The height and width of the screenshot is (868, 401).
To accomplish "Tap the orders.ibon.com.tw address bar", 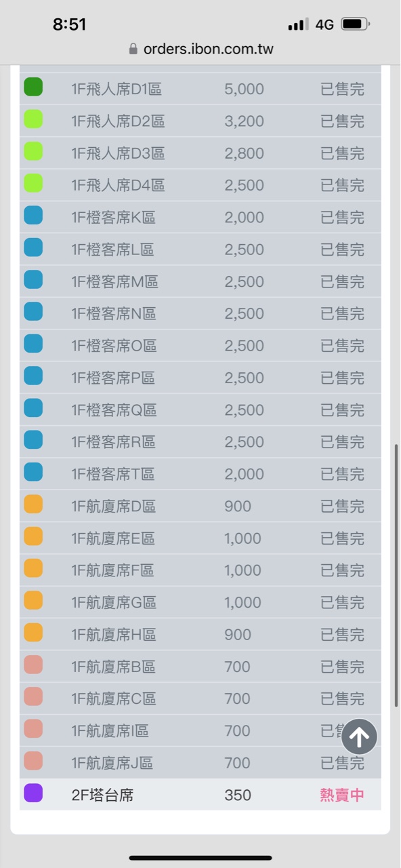I will point(200,49).
